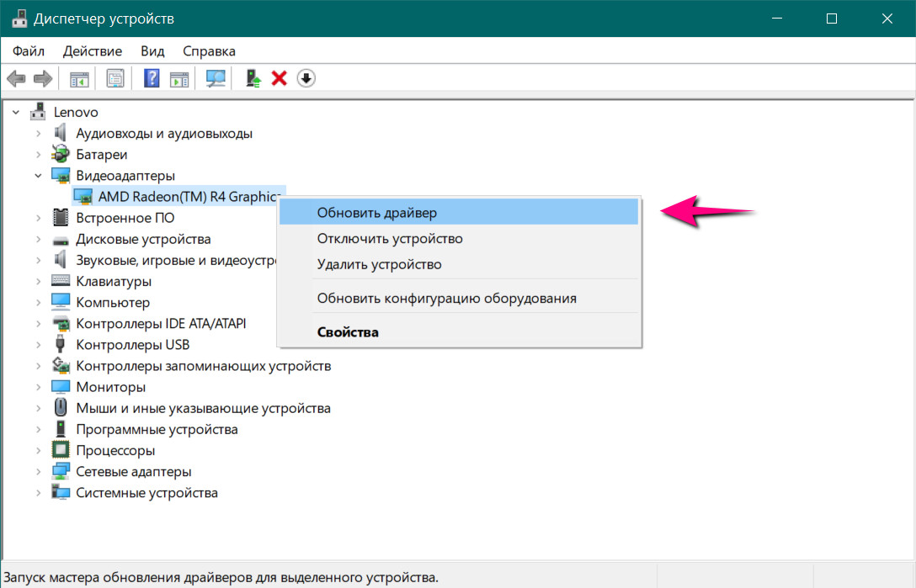Collapse the Lenovo root node
The image size is (916, 588).
point(16,112)
